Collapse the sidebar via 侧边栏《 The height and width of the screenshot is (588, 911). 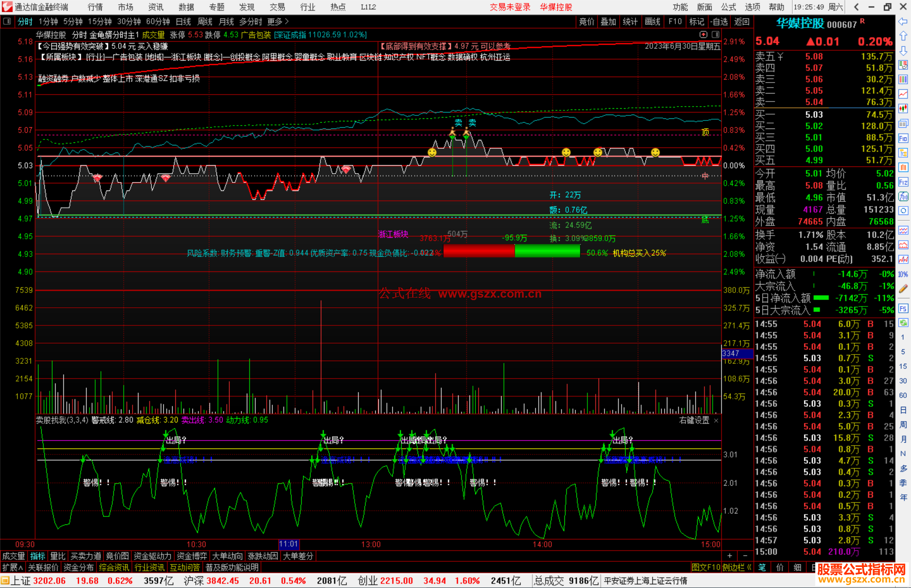(x=737, y=567)
